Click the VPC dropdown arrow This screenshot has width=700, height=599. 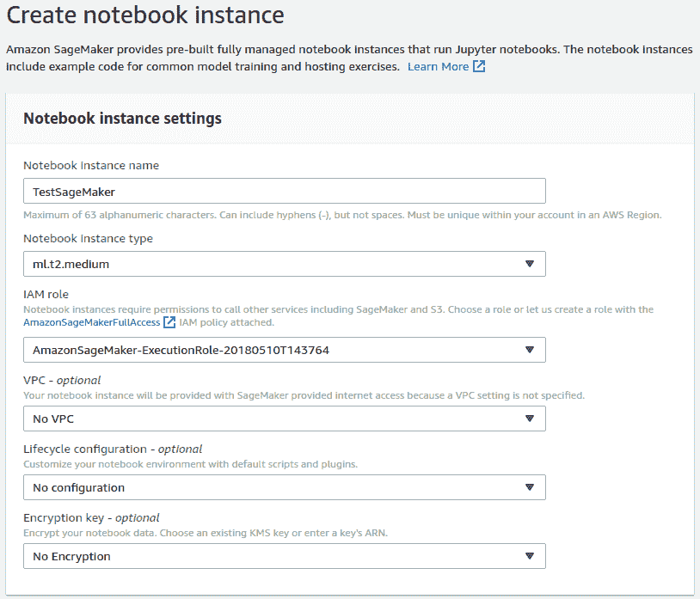click(x=530, y=419)
